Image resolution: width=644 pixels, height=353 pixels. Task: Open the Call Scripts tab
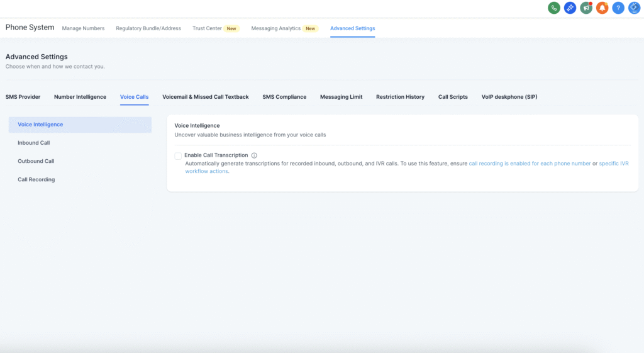[453, 97]
